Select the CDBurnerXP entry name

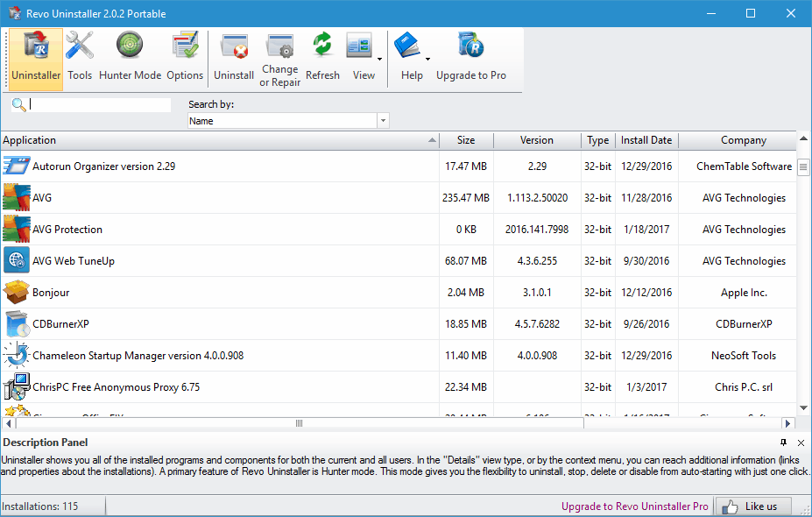coord(60,324)
